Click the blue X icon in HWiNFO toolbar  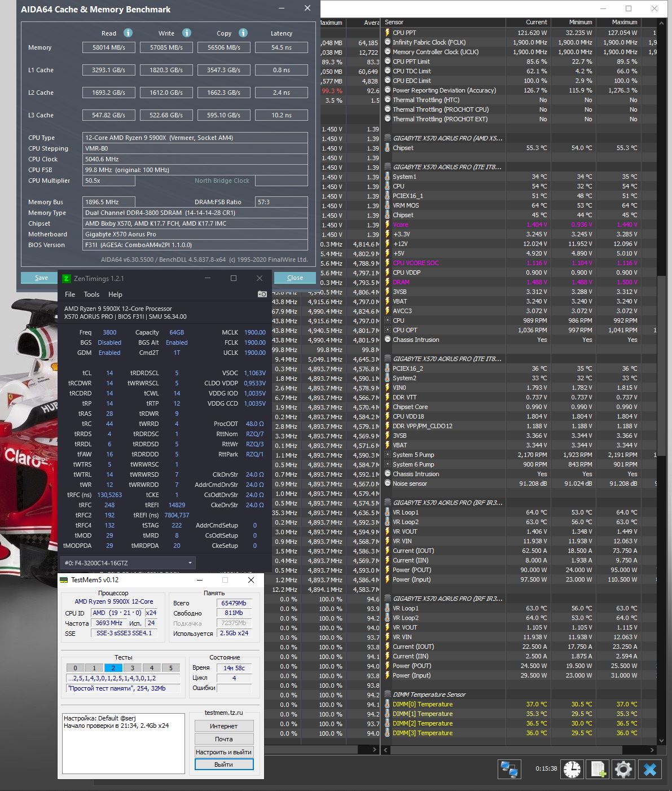click(650, 770)
